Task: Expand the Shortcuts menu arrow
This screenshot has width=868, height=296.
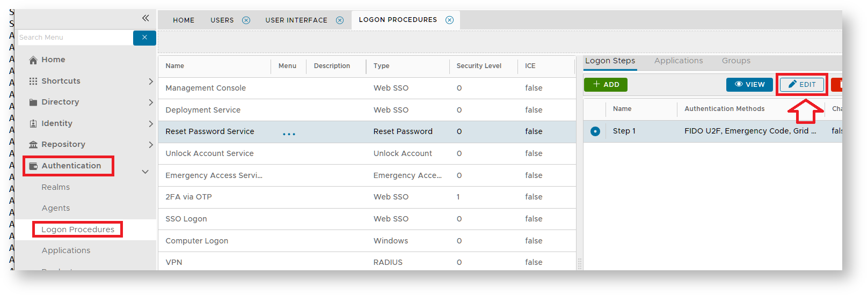Action: (x=151, y=82)
